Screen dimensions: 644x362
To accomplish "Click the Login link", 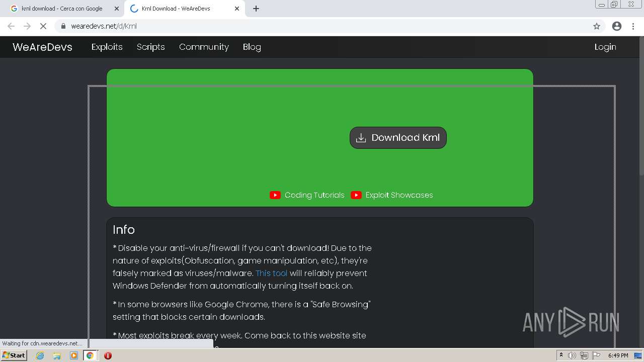I will pos(605,47).
